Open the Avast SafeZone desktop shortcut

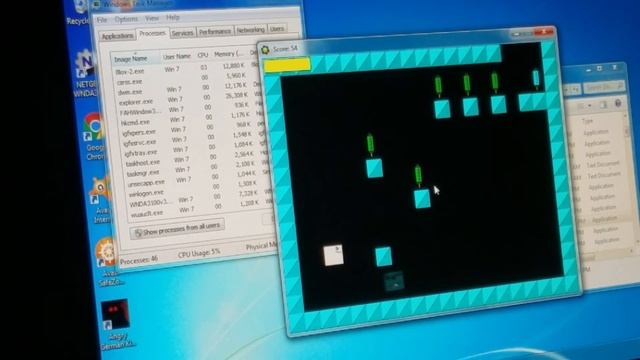click(108, 261)
